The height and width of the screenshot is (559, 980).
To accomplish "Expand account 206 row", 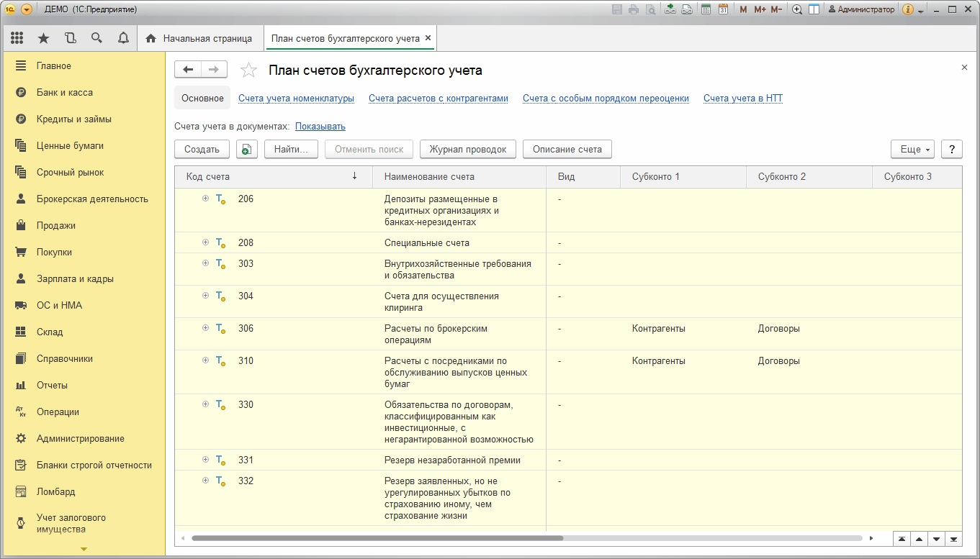I will pyautogui.click(x=205, y=199).
